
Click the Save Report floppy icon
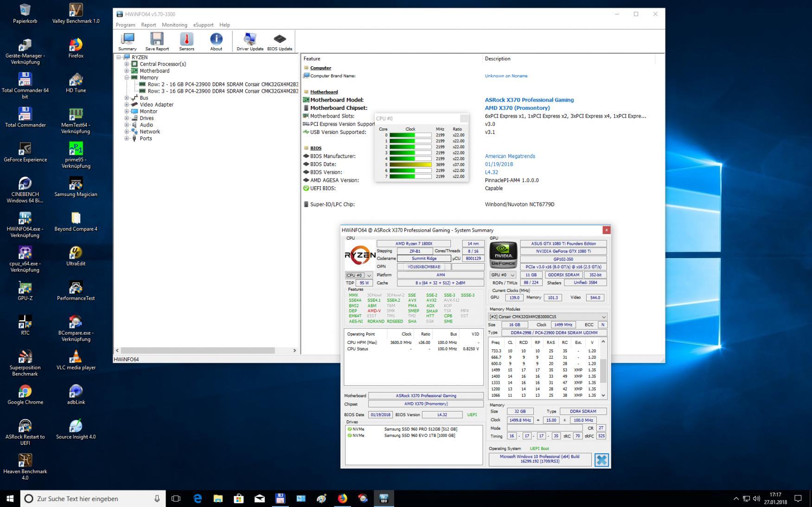click(157, 41)
